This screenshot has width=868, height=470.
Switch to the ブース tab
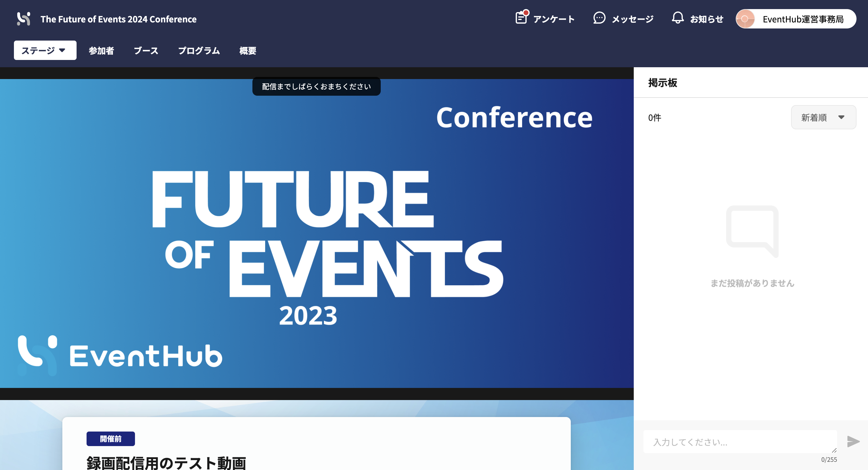click(146, 51)
